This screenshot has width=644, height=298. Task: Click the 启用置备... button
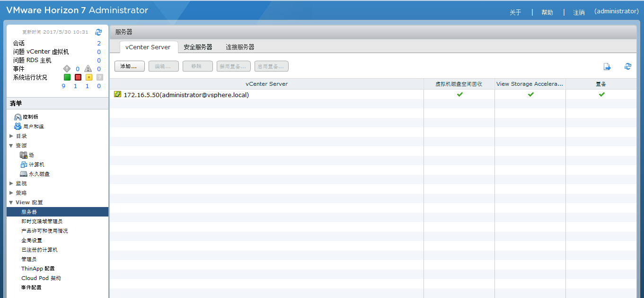[271, 66]
